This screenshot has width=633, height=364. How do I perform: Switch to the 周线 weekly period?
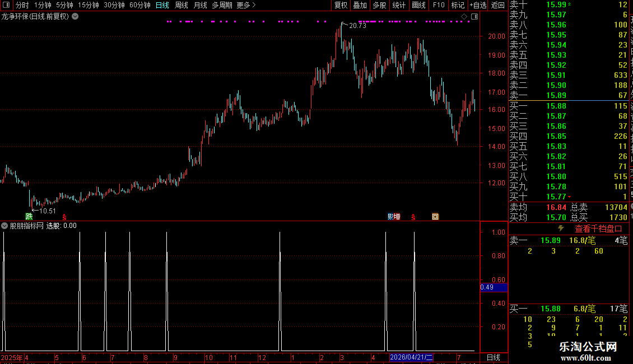tap(181, 5)
